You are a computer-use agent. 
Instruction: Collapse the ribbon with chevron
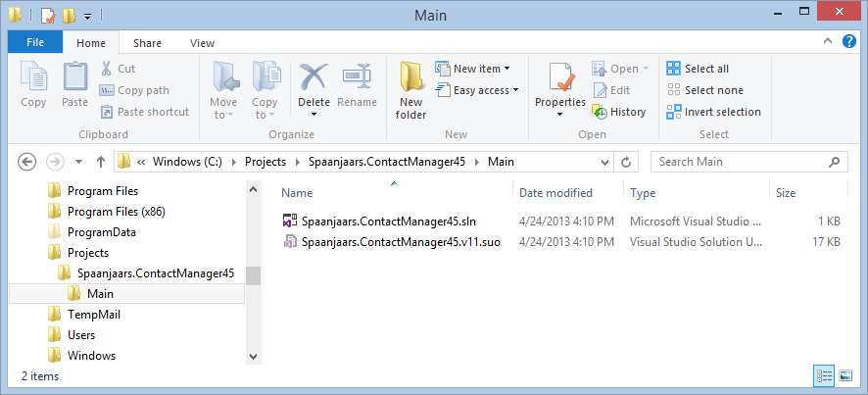832,42
